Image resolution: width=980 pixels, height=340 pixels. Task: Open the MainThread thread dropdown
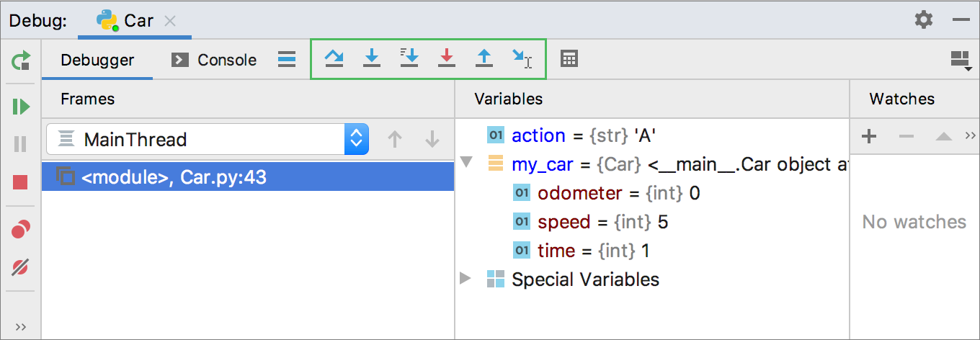356,140
